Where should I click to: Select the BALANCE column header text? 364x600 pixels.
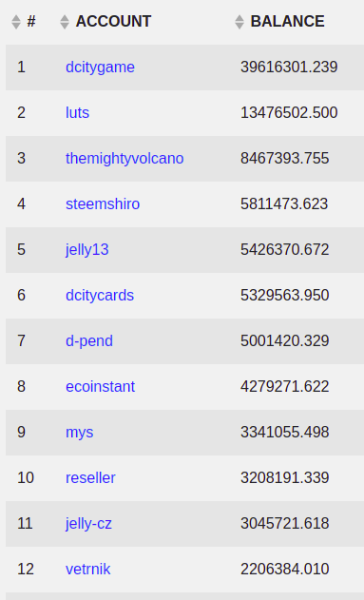coord(288,22)
